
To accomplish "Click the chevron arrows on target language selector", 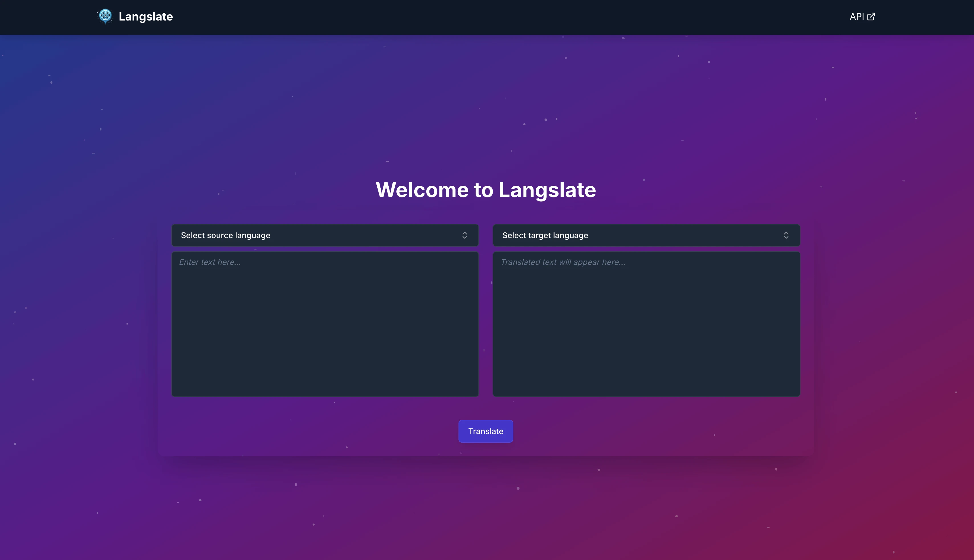I will pos(786,235).
